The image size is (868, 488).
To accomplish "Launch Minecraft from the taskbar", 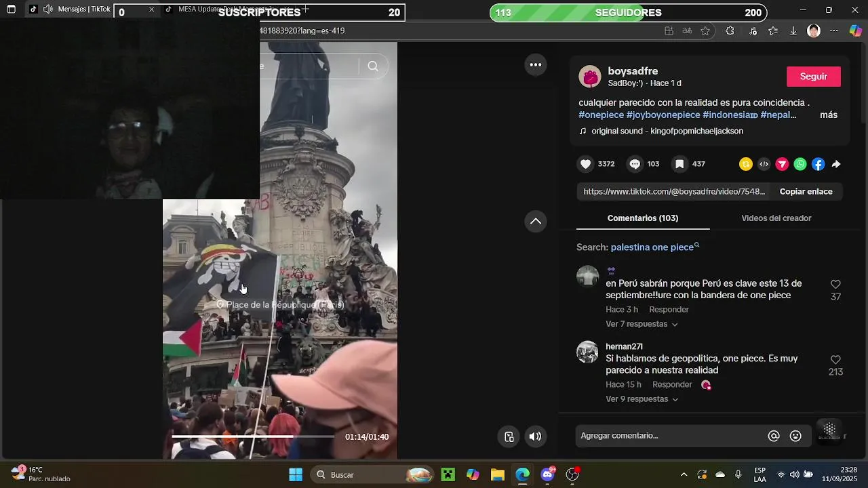I will 448,474.
